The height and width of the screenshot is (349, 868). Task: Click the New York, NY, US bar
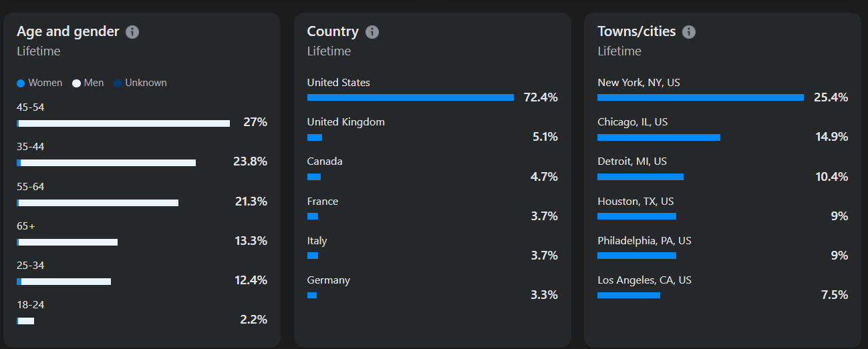(700, 97)
